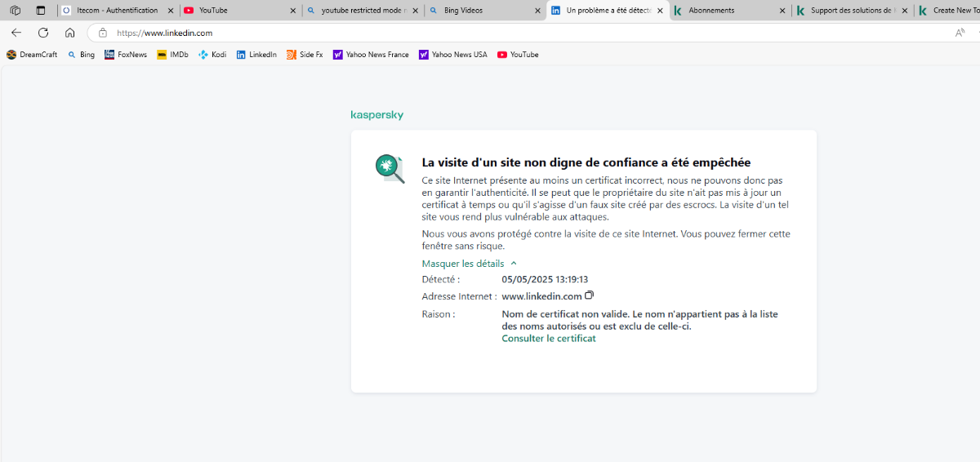980x462 pixels.
Task: Open the tab actions menu icon
Action: pyautogui.click(x=41, y=11)
